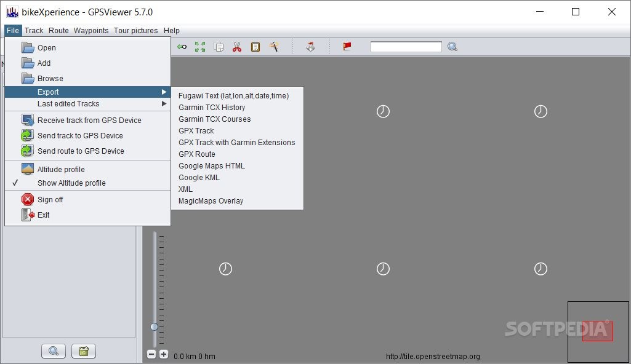Image resolution: width=631 pixels, height=364 pixels.
Task: Click Altitude profile menu entry text
Action: pos(61,170)
